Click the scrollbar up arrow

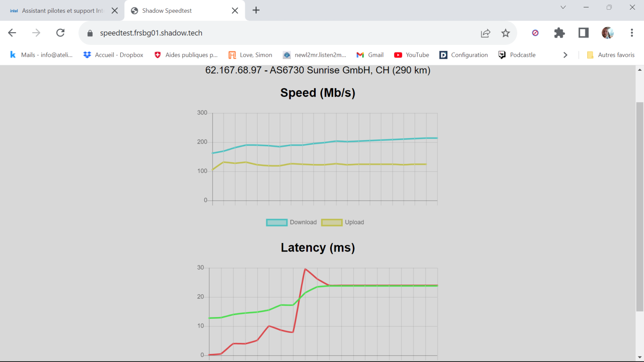640,69
